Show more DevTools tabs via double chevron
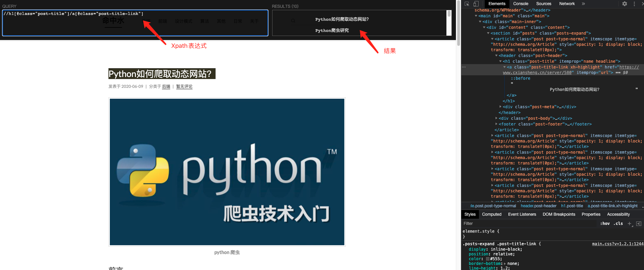The image size is (644, 270). tap(583, 4)
